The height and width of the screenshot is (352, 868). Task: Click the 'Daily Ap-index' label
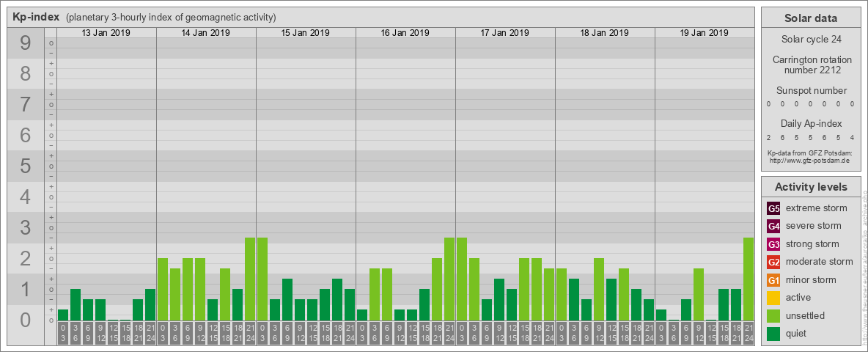pyautogui.click(x=812, y=123)
